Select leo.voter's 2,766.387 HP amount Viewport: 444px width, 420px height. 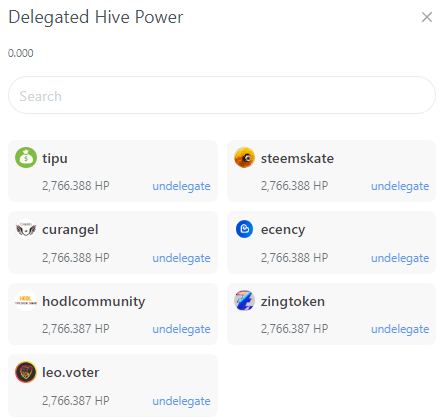coord(76,401)
